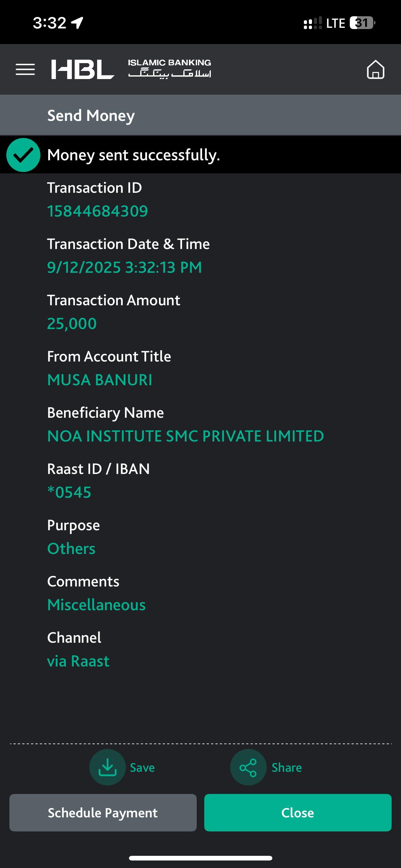Tap the home icon
The width and height of the screenshot is (401, 868).
375,69
